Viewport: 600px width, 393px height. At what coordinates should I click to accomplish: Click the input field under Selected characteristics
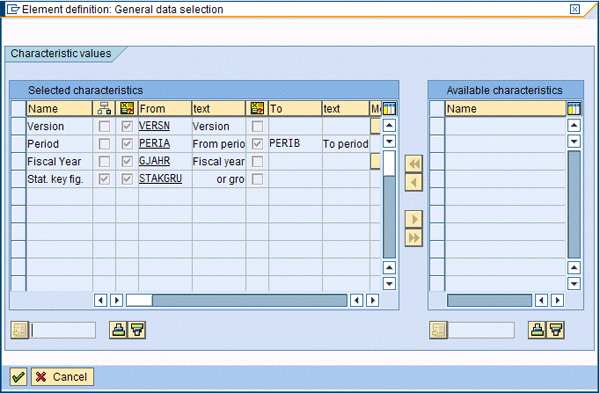click(63, 330)
